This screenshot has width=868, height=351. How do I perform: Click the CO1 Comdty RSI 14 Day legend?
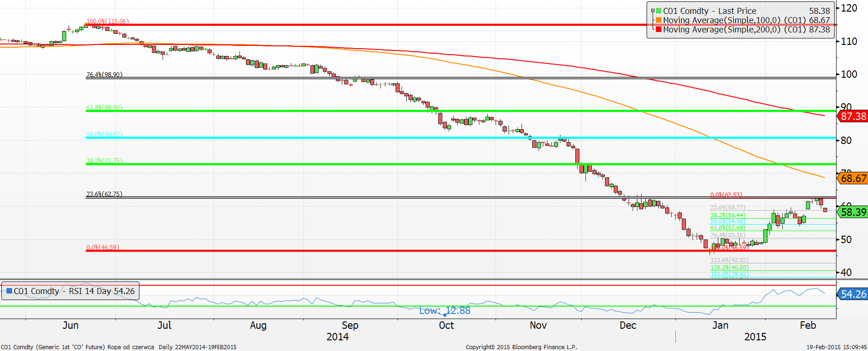(x=70, y=291)
